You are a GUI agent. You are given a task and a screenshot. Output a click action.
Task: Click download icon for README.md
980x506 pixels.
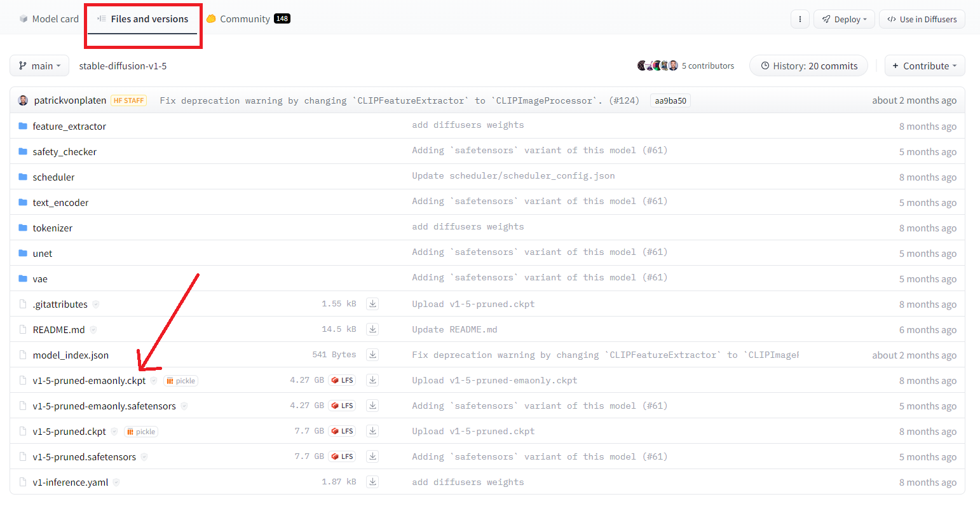(373, 329)
